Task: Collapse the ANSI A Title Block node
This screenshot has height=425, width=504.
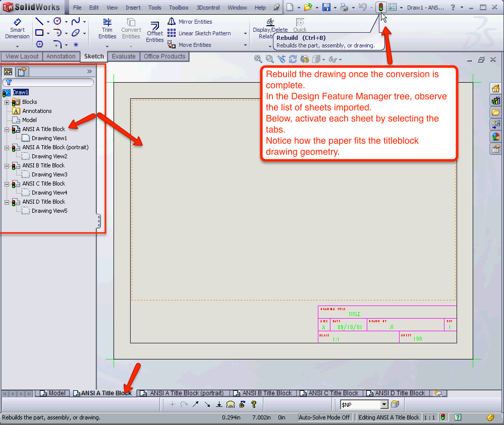Action: coord(7,130)
